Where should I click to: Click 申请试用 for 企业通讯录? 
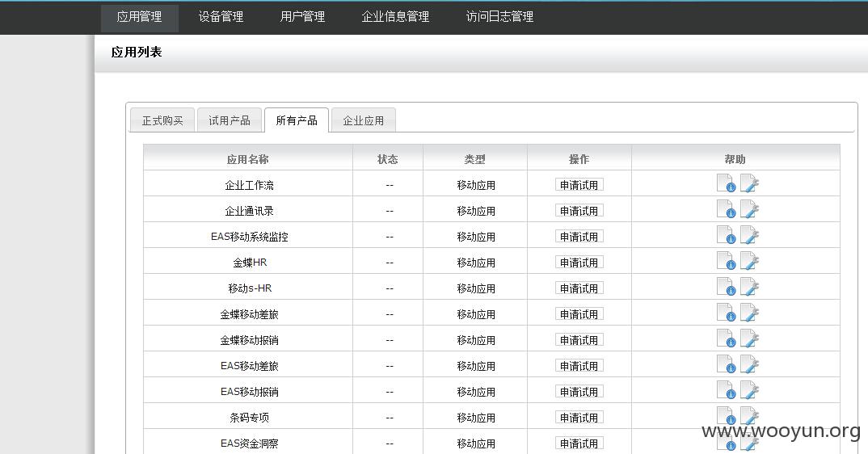[x=579, y=211]
